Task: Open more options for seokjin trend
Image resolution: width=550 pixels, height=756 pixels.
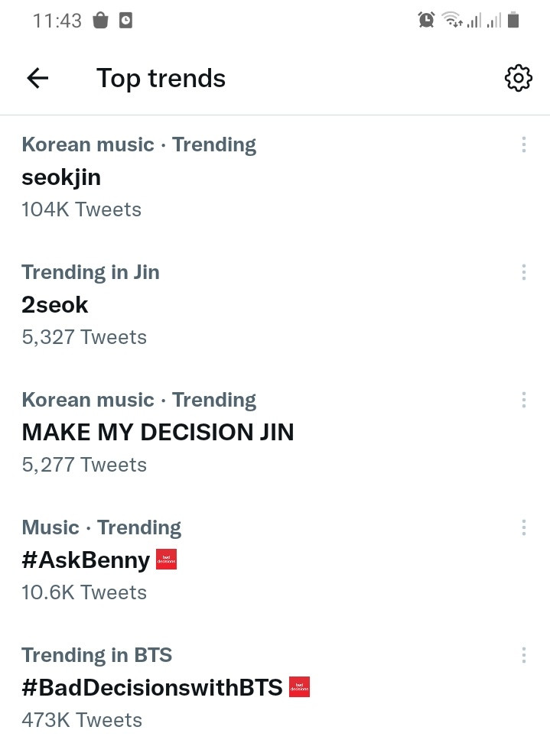Action: [523, 144]
